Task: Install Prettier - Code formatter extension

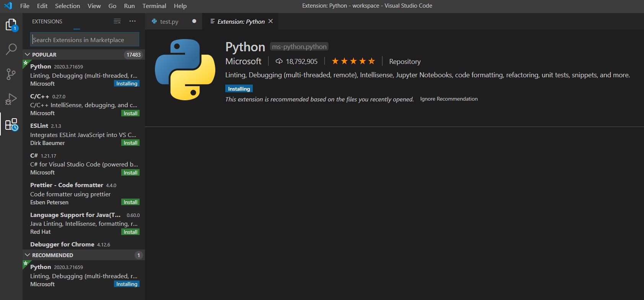Action: (x=130, y=202)
